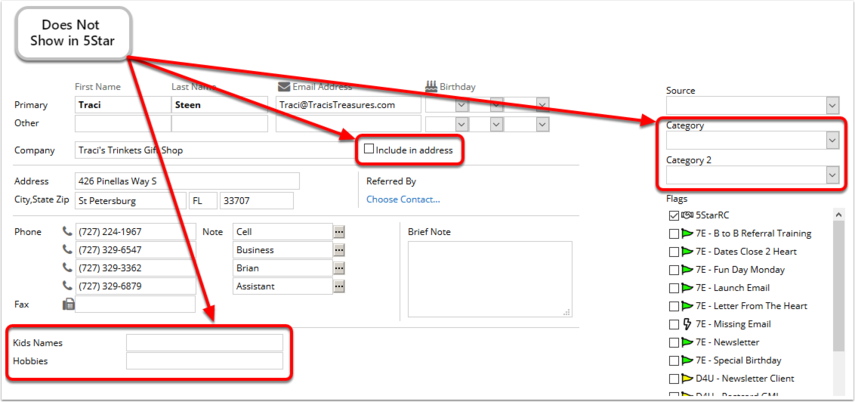The width and height of the screenshot is (855, 402).
Task: Click into the Brief Note text area
Action: pyautogui.click(x=489, y=278)
